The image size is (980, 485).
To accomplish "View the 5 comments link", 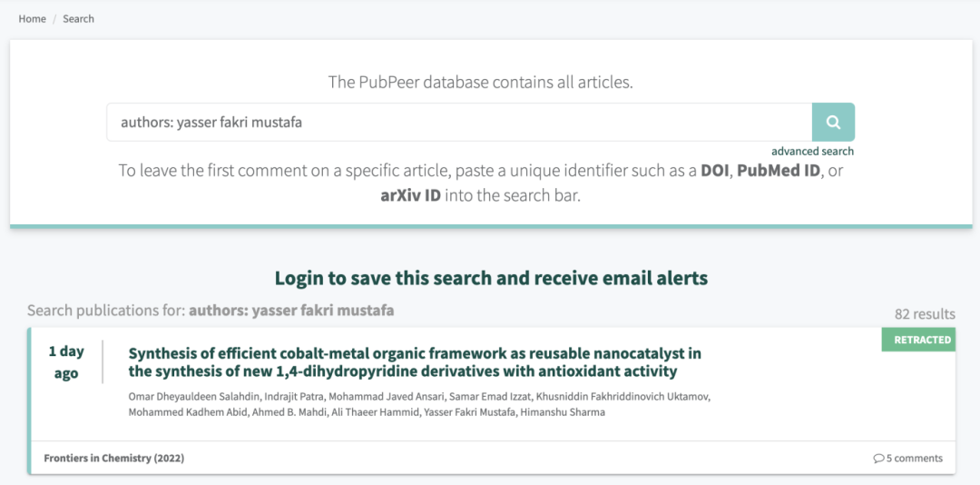I will click(908, 458).
